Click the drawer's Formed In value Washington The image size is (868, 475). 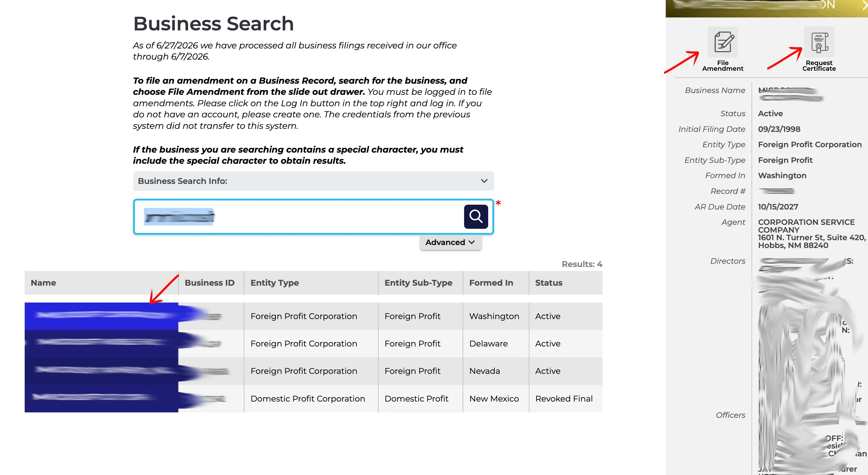[x=782, y=175]
